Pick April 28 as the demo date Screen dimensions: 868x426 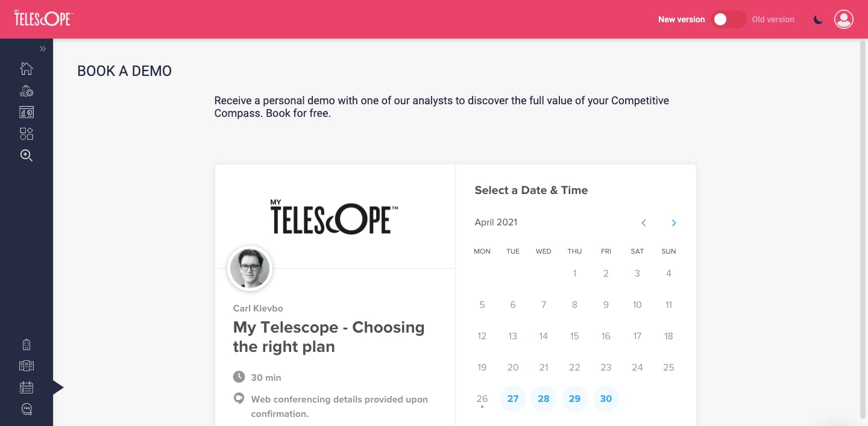(x=544, y=399)
